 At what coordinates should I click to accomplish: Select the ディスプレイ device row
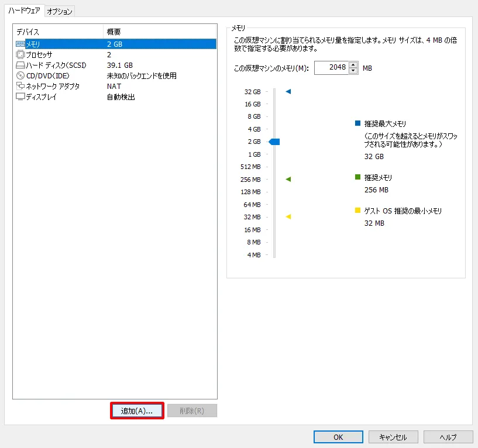coord(116,97)
